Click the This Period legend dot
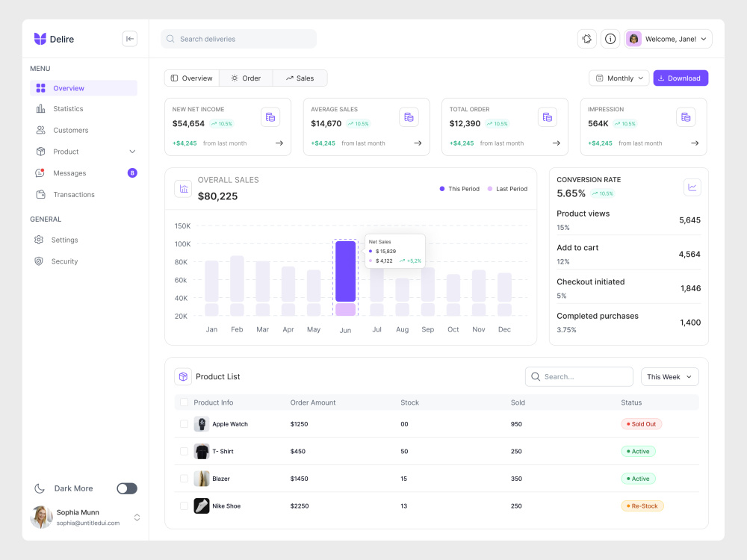This screenshot has width=747, height=560. (x=442, y=189)
